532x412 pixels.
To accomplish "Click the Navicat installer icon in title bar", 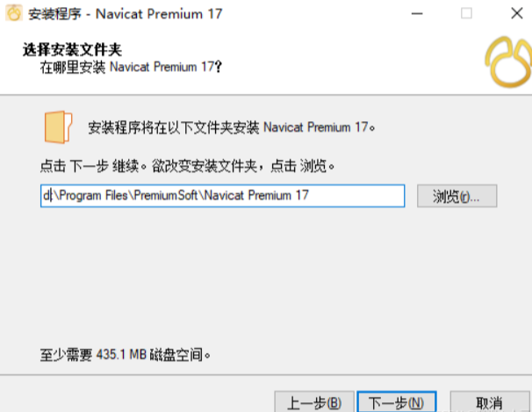I will click(14, 13).
